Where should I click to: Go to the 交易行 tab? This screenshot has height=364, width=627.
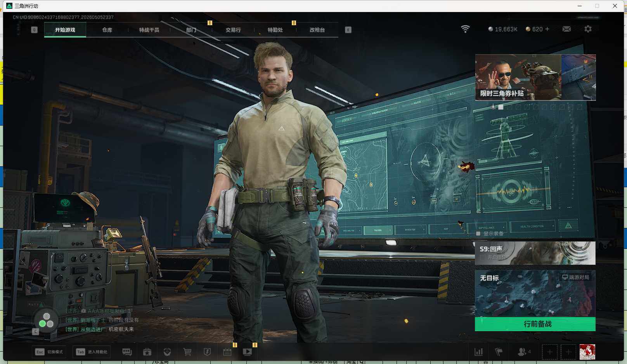[233, 30]
